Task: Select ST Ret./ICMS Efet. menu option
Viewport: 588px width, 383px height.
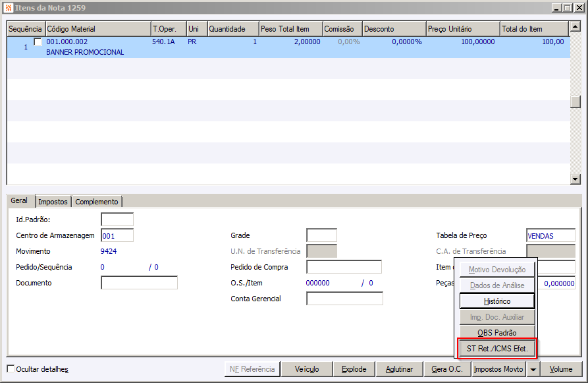Action: 497,349
